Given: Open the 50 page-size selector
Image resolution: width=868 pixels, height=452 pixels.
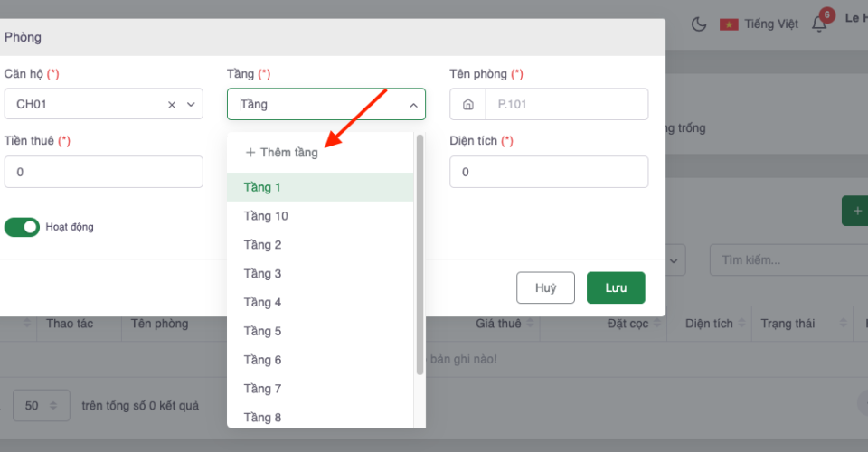Looking at the screenshot, I should point(42,406).
